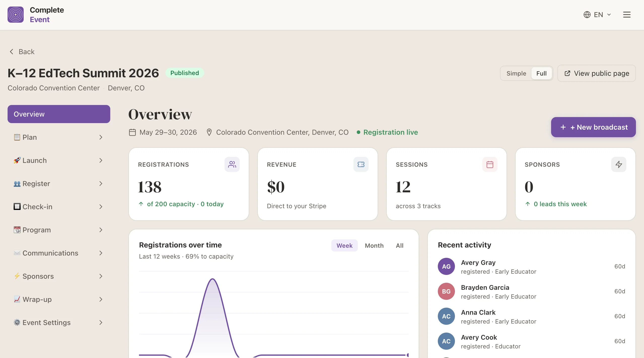This screenshot has width=644, height=358.
Task: Expand the Register section chevron
Action: coord(101,184)
